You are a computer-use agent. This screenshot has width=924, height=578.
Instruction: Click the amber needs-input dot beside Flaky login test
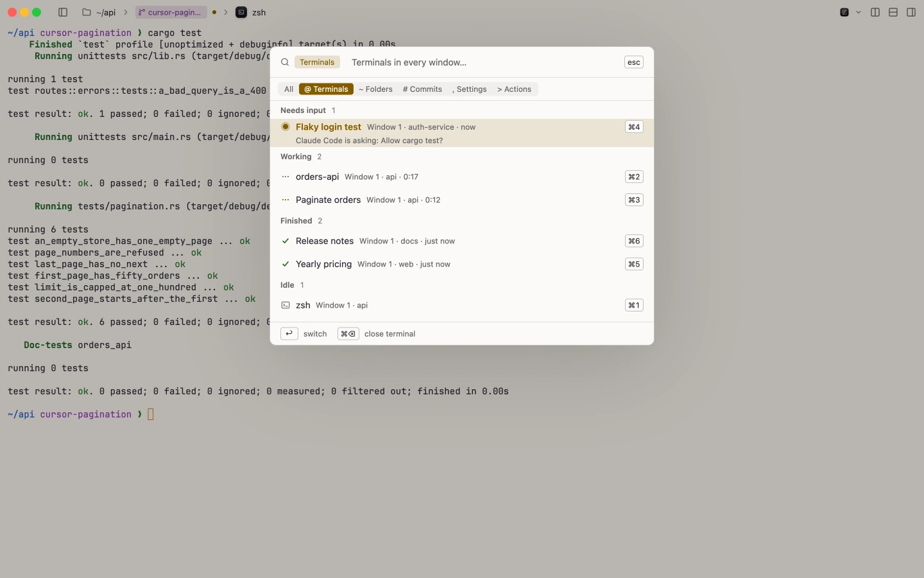[286, 127]
